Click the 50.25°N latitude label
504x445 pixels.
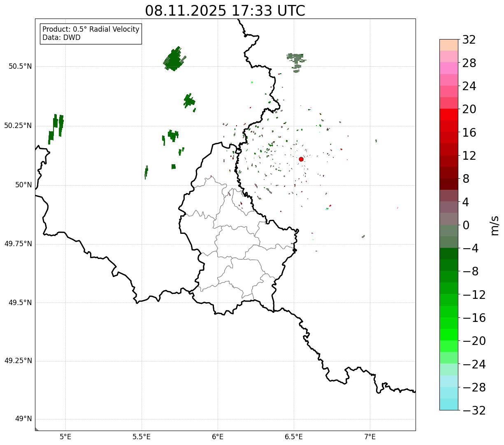[x=18, y=126]
